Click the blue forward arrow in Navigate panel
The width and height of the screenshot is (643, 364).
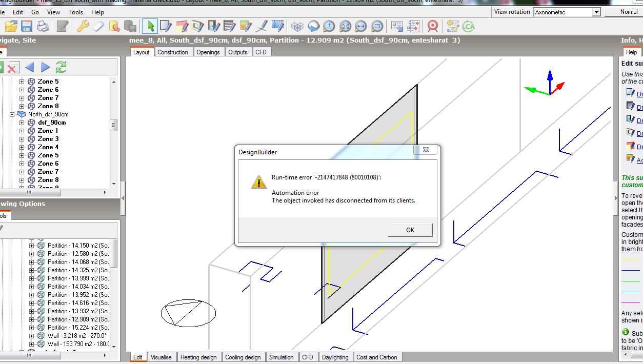pyautogui.click(x=45, y=67)
